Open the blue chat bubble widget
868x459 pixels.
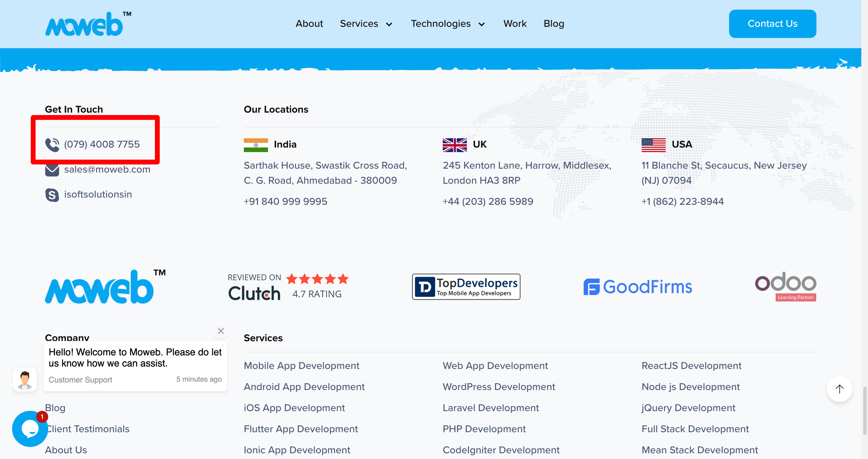click(x=30, y=428)
